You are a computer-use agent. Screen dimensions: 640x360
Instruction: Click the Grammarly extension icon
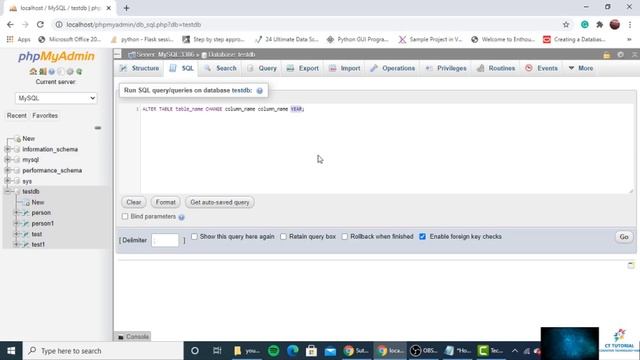point(584,24)
